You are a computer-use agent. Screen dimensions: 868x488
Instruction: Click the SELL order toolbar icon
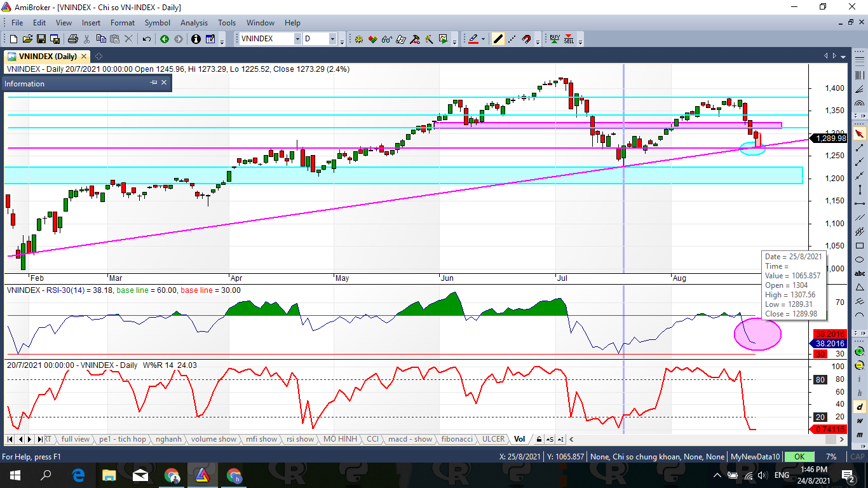[569, 39]
